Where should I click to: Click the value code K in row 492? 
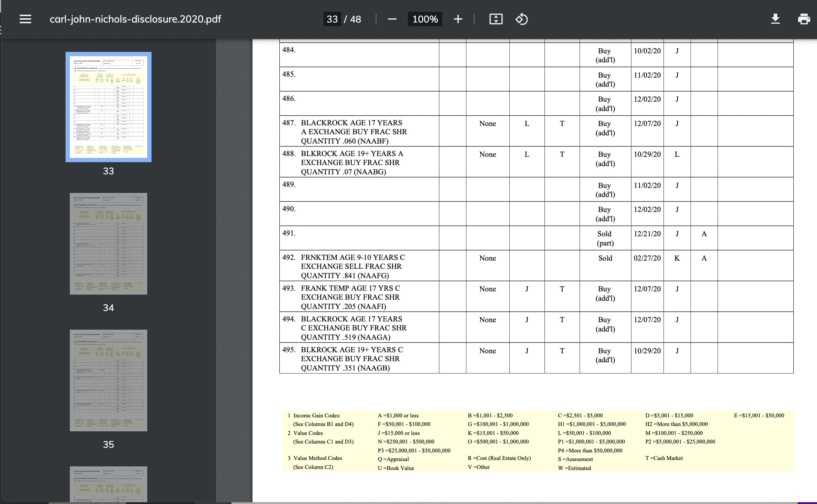click(677, 258)
